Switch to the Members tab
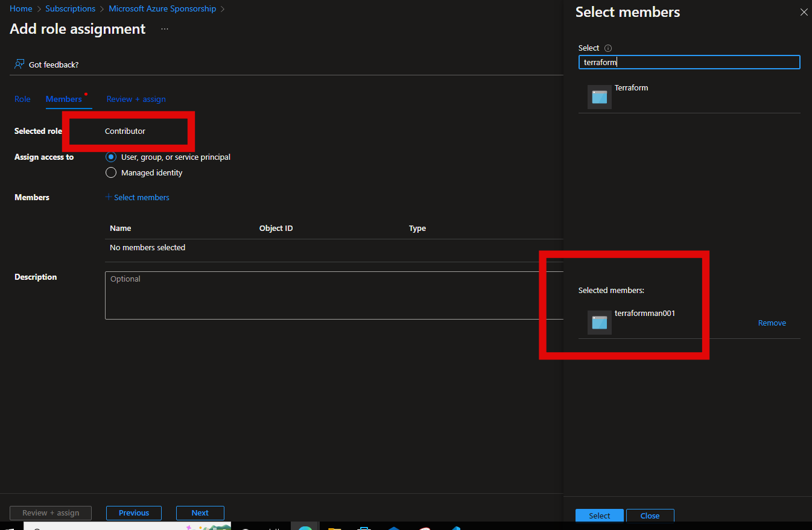Viewport: 812px width, 530px height. [x=64, y=99]
